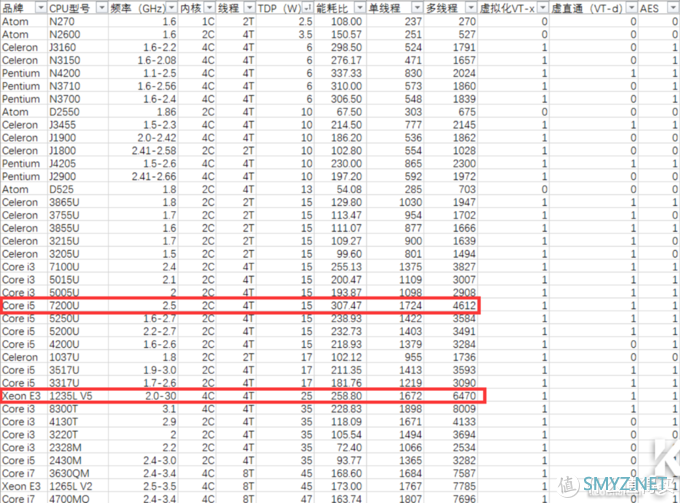
Task: Open the 内核 column filter dropdown
Action: [209, 8]
